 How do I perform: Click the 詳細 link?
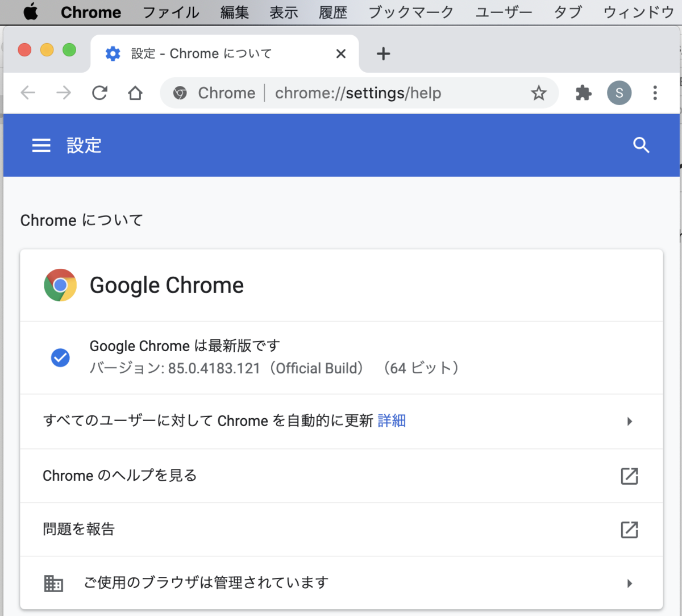[x=392, y=421]
